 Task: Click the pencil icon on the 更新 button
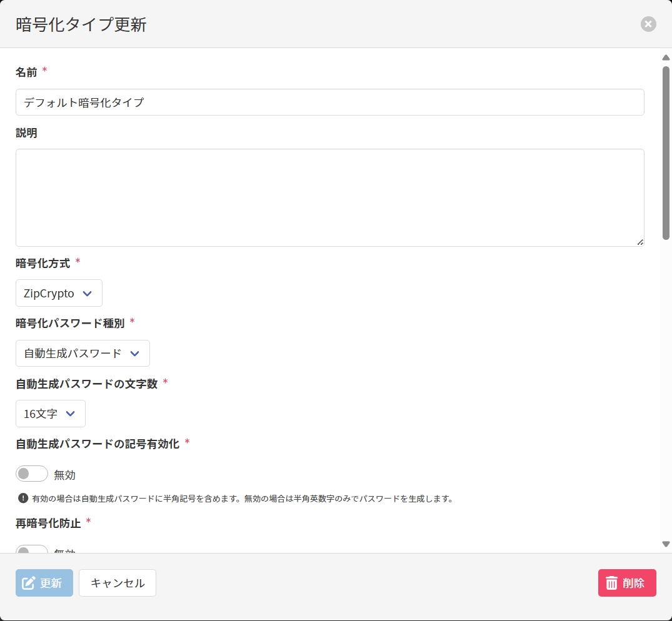[28, 583]
